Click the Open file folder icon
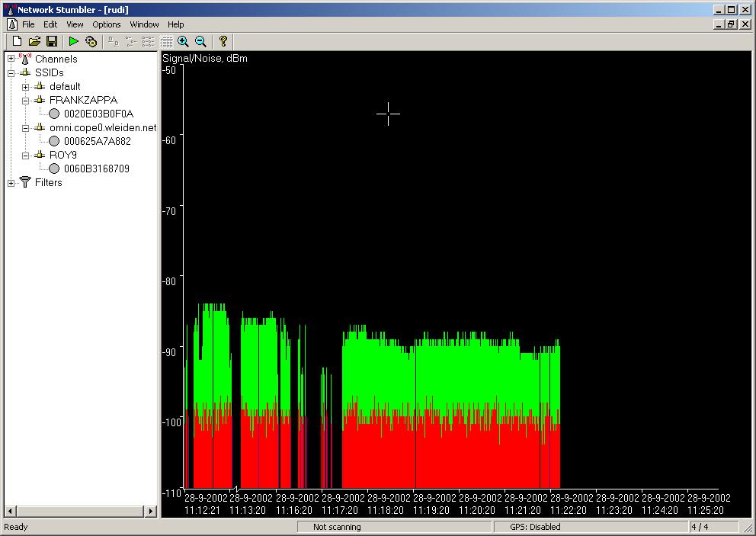 (x=34, y=41)
